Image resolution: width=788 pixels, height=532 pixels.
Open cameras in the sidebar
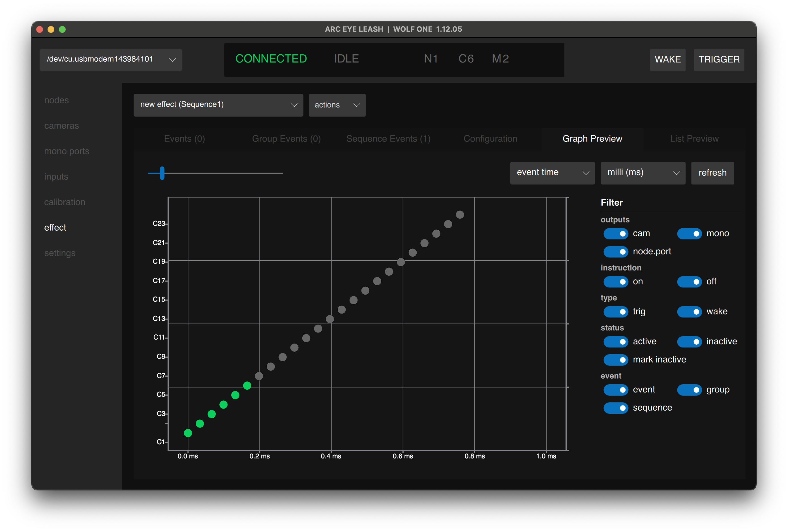tap(61, 126)
